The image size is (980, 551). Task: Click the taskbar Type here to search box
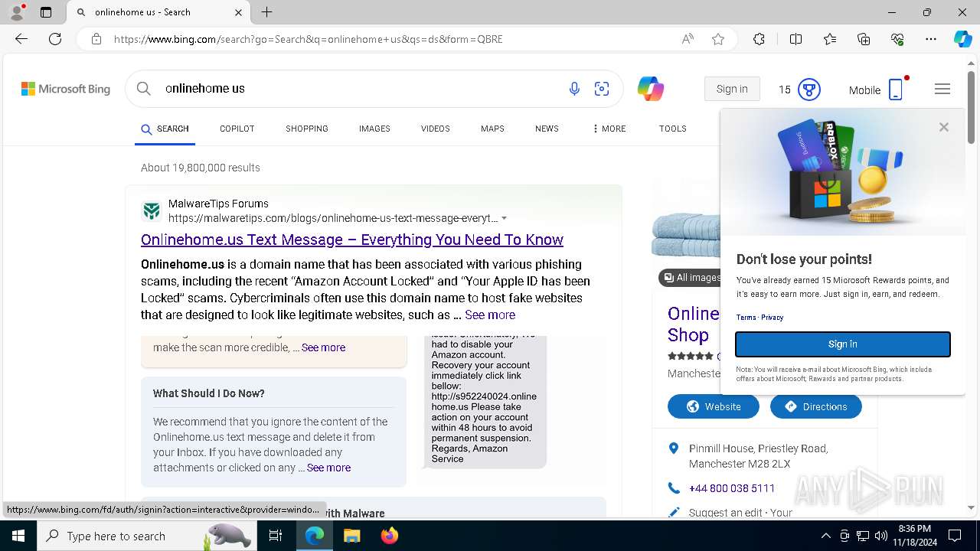pyautogui.click(x=145, y=536)
